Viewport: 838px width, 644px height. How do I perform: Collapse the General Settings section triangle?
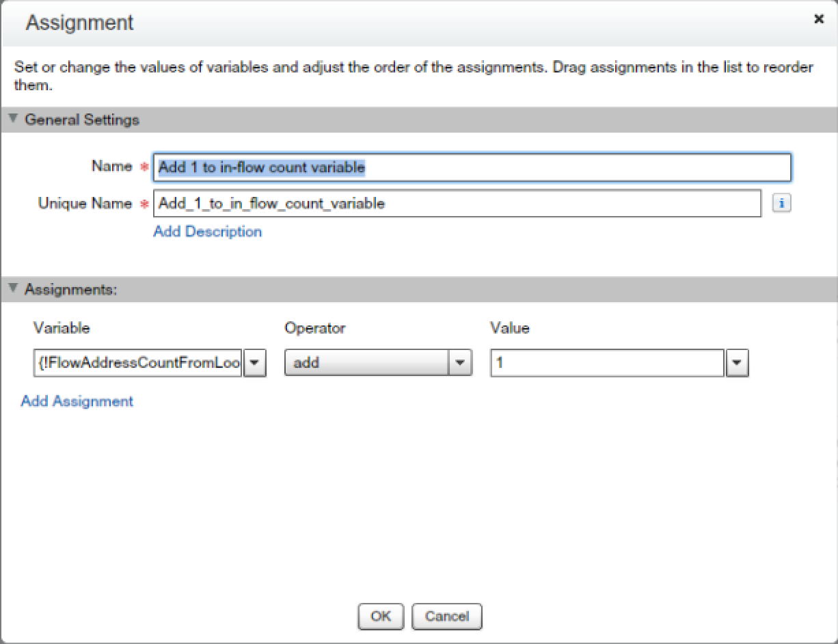click(x=12, y=117)
